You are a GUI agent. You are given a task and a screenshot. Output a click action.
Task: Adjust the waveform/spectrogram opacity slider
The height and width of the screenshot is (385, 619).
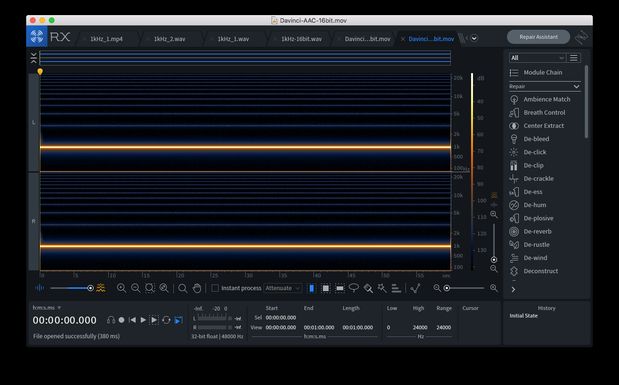click(71, 288)
